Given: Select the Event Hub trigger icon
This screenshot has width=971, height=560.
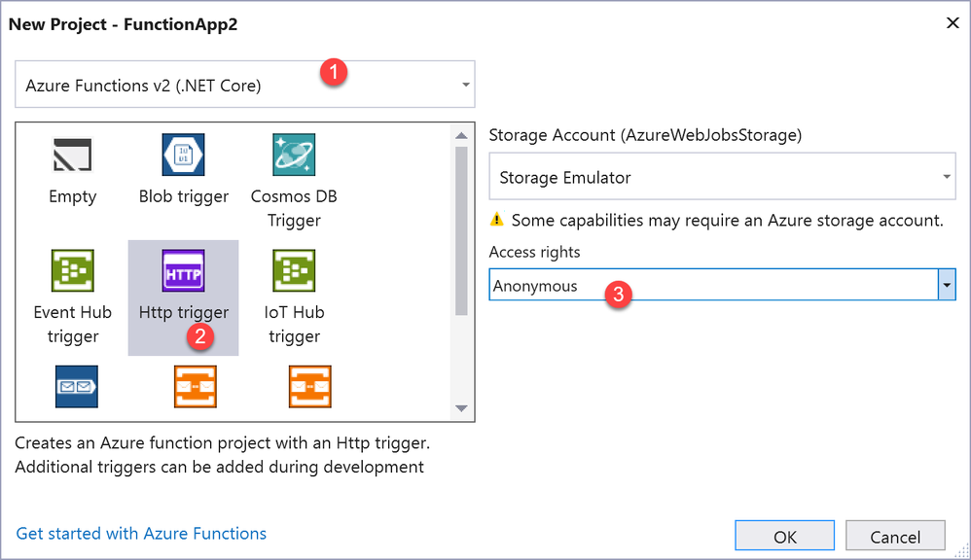Looking at the screenshot, I should tap(72, 271).
